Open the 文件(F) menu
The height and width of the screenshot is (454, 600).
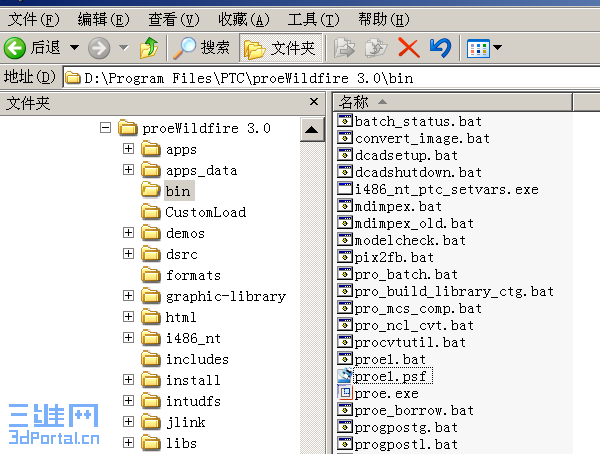tap(34, 19)
